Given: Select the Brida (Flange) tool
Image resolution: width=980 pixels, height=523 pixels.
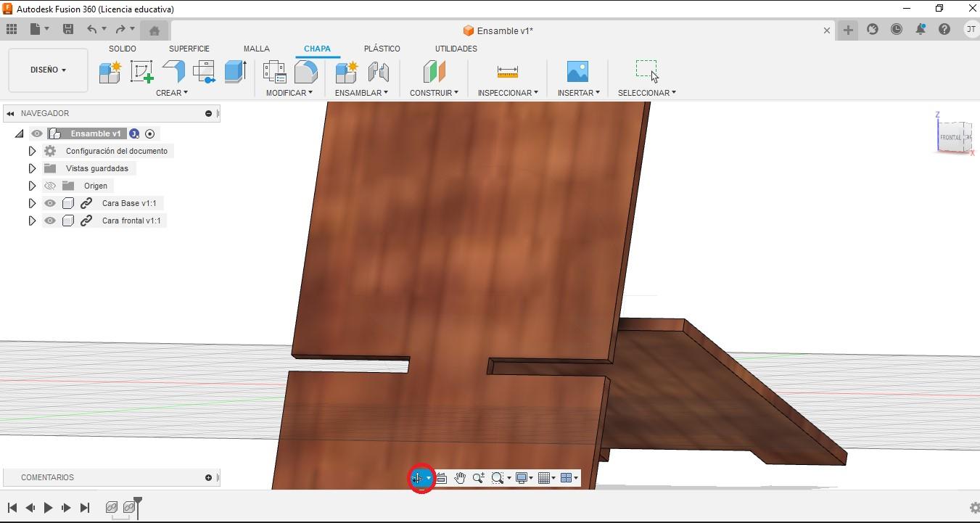Looking at the screenshot, I should click(x=173, y=71).
